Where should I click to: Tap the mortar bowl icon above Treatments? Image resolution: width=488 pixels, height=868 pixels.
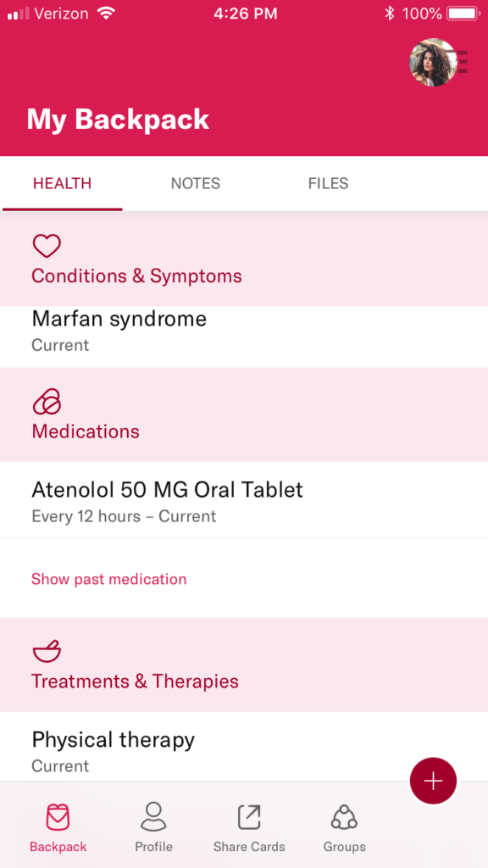(x=47, y=651)
